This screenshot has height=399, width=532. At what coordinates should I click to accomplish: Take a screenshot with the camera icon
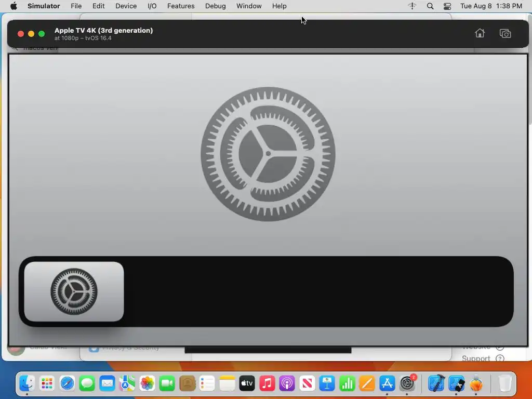pos(505,34)
